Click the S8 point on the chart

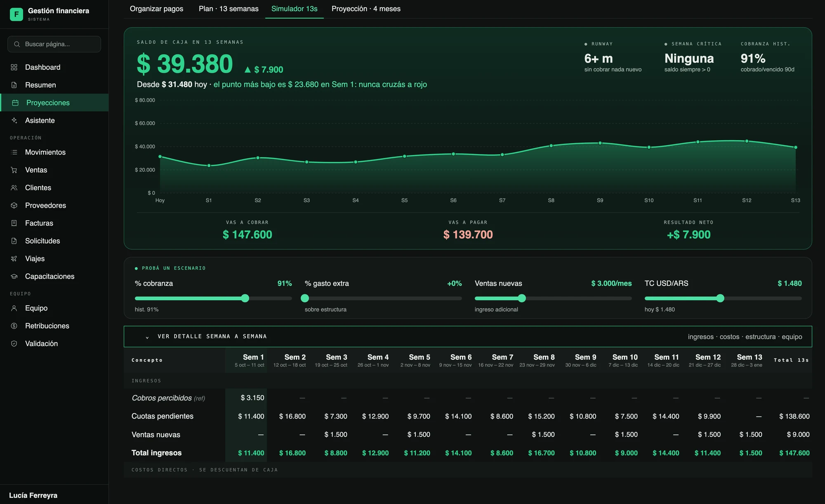[x=551, y=146]
